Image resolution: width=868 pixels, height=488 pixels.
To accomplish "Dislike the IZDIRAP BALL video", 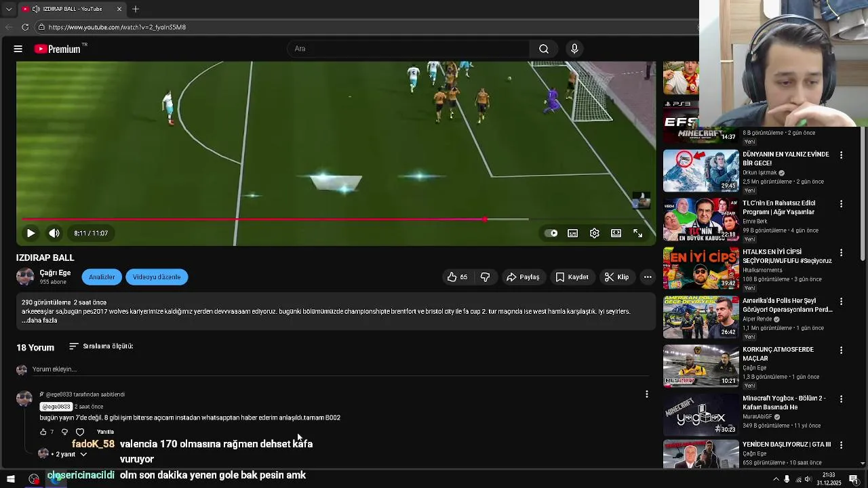I will [x=485, y=277].
